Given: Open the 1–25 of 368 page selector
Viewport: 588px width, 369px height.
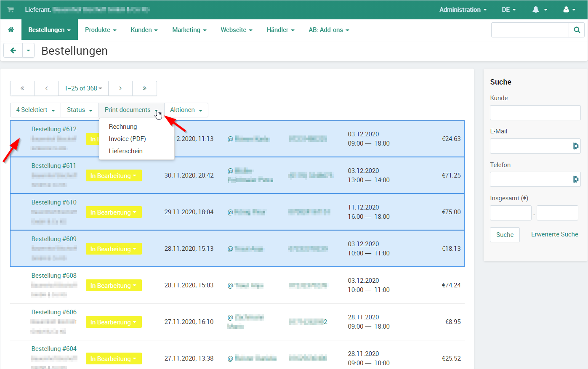Looking at the screenshot, I should click(x=83, y=88).
